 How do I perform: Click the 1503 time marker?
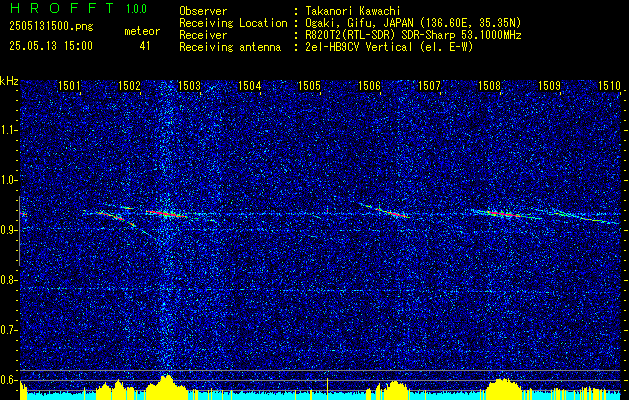[189, 85]
